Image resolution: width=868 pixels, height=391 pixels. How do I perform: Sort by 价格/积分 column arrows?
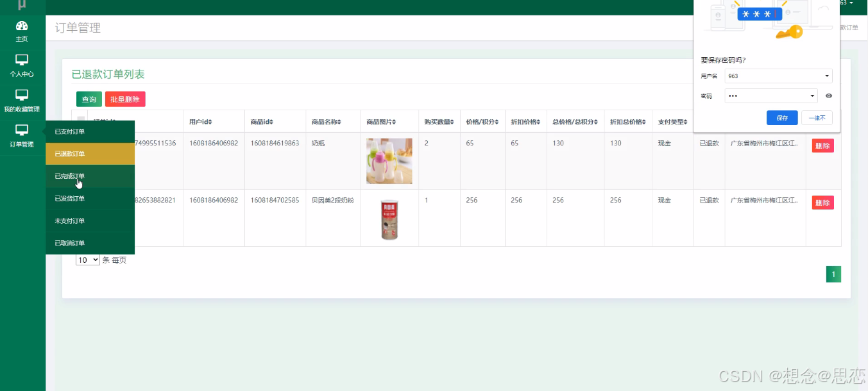point(497,122)
